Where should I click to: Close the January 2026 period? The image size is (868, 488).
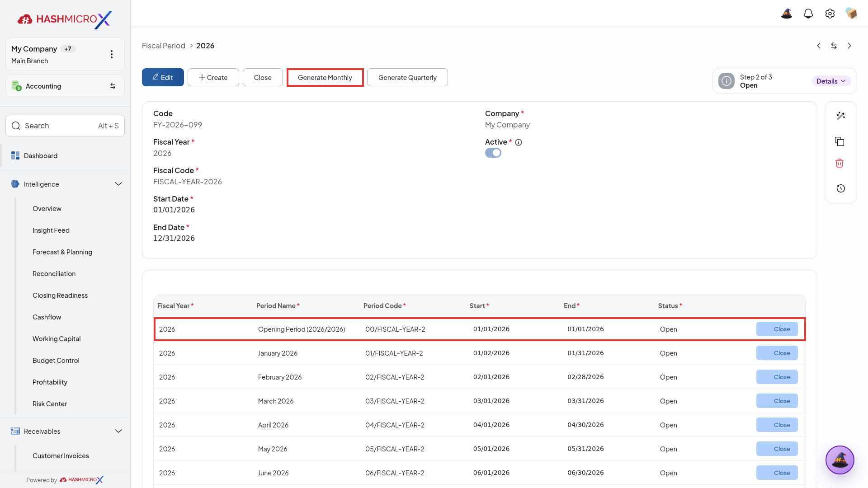tap(777, 353)
